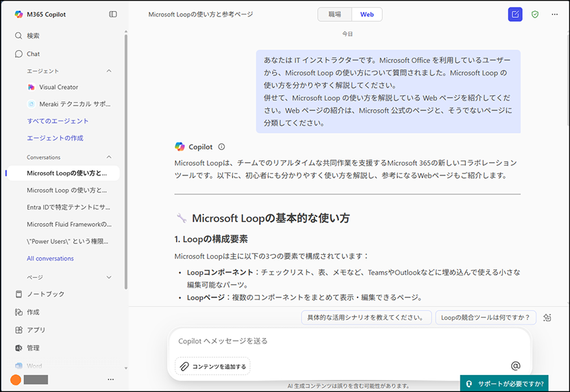The width and height of the screenshot is (570, 392).
Task: Click the コンテンツを追加する button
Action: tap(212, 366)
